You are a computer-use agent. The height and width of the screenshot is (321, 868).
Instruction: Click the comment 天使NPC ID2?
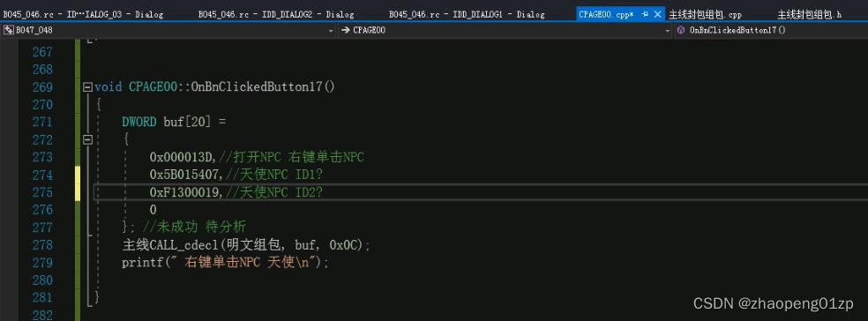click(x=273, y=192)
